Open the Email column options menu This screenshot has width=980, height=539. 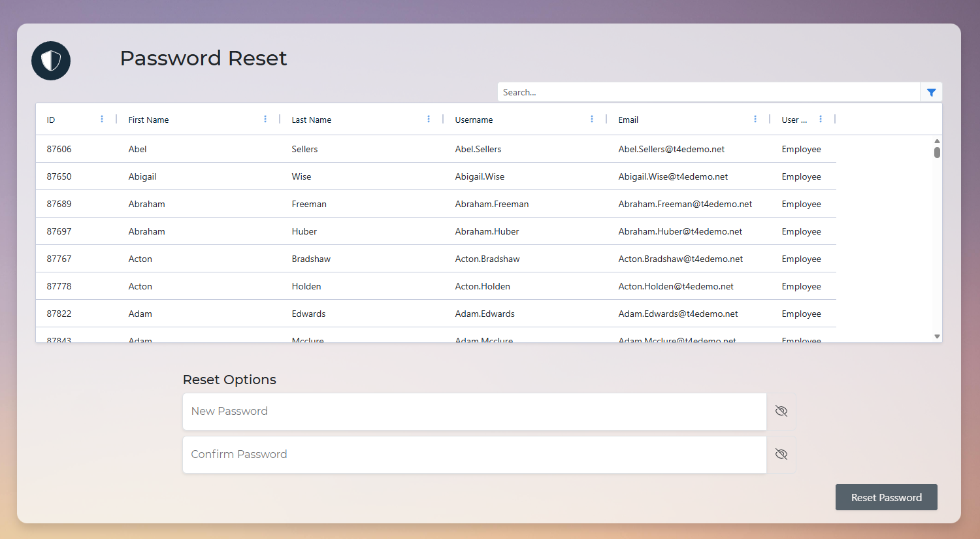click(x=755, y=119)
